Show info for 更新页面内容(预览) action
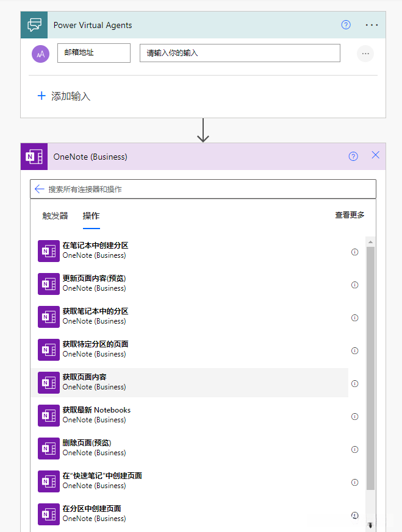This screenshot has height=532, width=402. point(355,285)
